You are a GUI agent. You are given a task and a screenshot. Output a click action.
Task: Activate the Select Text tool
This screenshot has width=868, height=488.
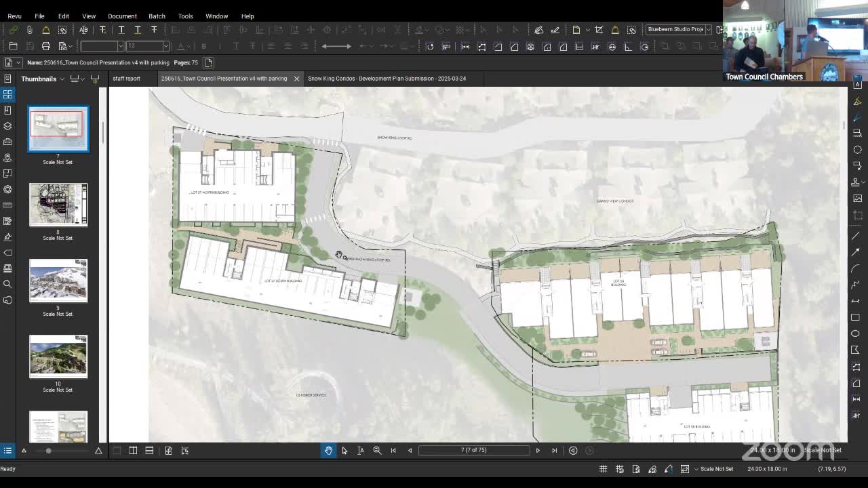pos(361,450)
